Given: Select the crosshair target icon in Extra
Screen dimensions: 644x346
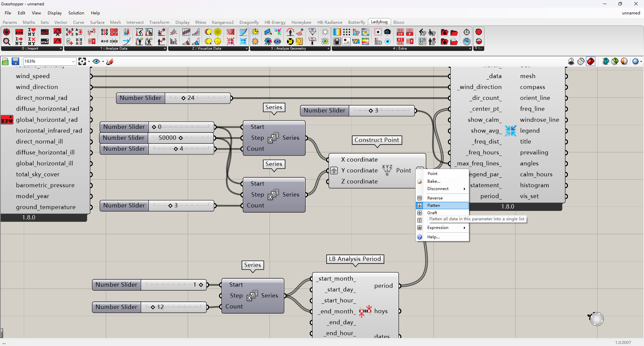Looking at the screenshot, I should [467, 32].
